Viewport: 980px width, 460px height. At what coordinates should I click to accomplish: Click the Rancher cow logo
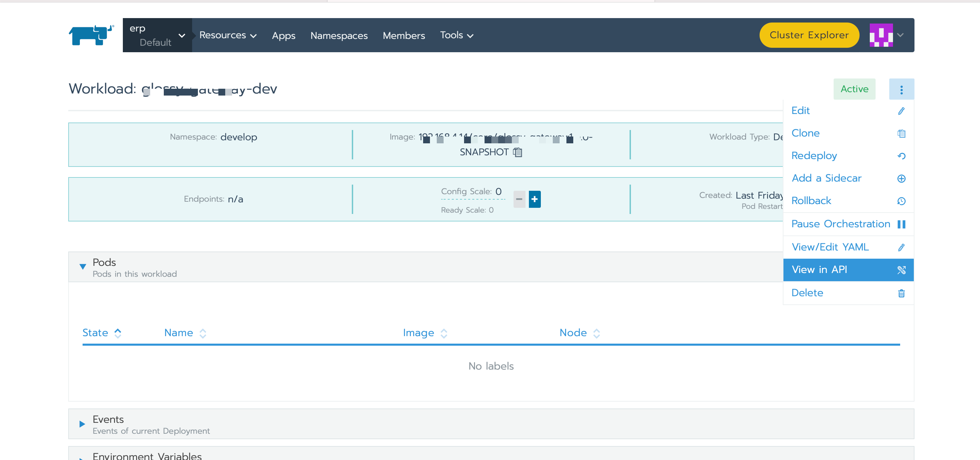tap(91, 35)
